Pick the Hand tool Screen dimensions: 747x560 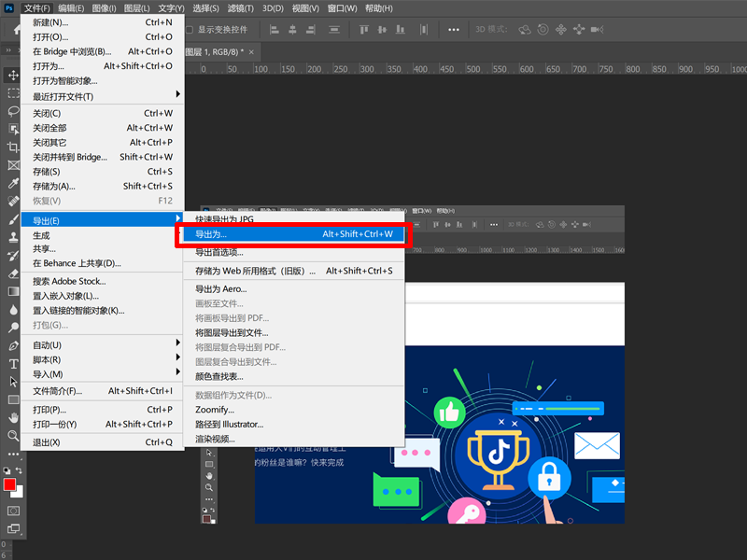(13, 417)
